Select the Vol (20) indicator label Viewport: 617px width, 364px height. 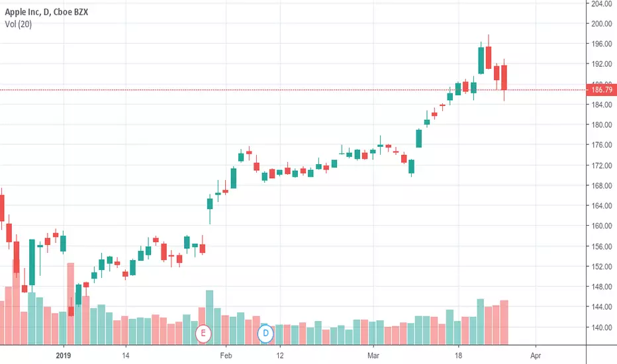point(19,24)
